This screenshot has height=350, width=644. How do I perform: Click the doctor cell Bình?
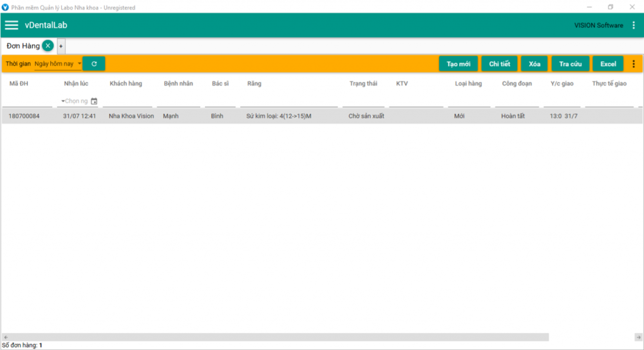point(217,116)
